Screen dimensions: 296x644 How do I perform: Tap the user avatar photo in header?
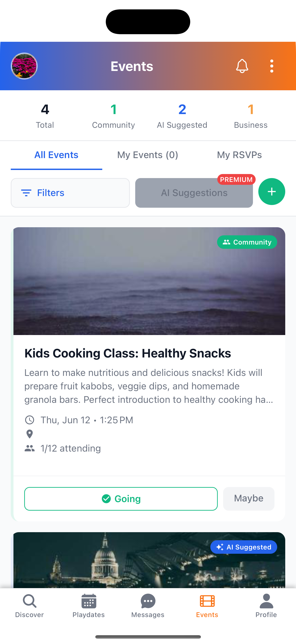point(24,66)
